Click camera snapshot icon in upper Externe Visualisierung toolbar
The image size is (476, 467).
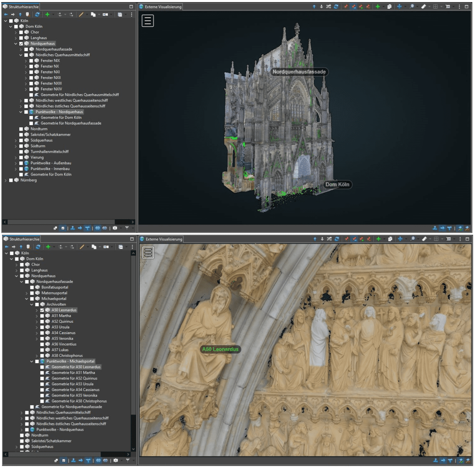(x=448, y=7)
